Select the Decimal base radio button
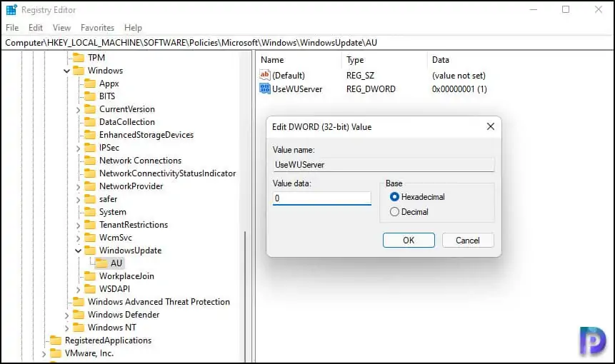615x364 pixels. click(x=394, y=211)
